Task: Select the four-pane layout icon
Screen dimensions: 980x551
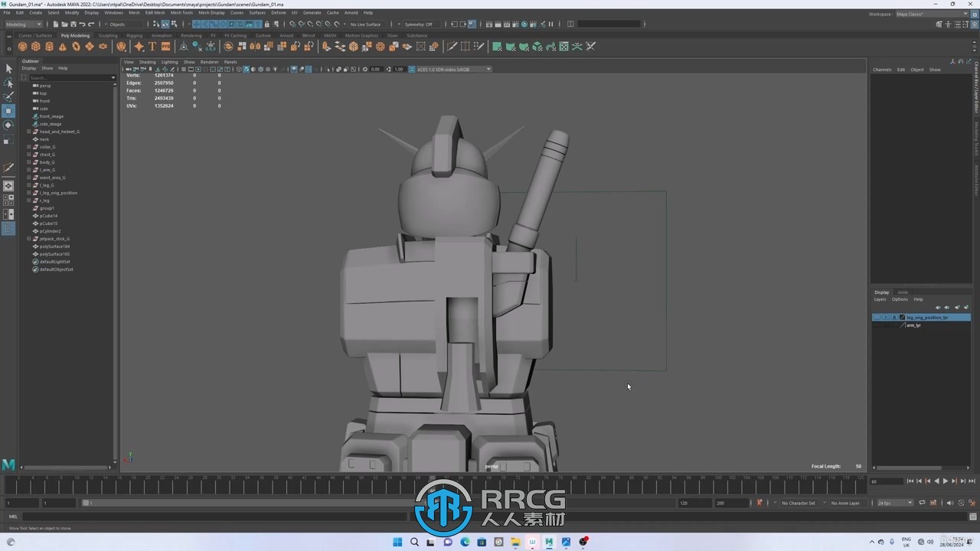Action: (x=8, y=200)
